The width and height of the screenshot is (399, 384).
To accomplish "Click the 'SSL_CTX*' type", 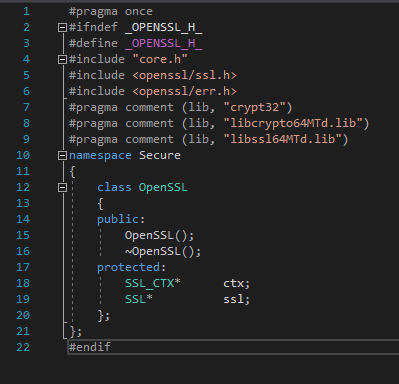I will tap(153, 283).
